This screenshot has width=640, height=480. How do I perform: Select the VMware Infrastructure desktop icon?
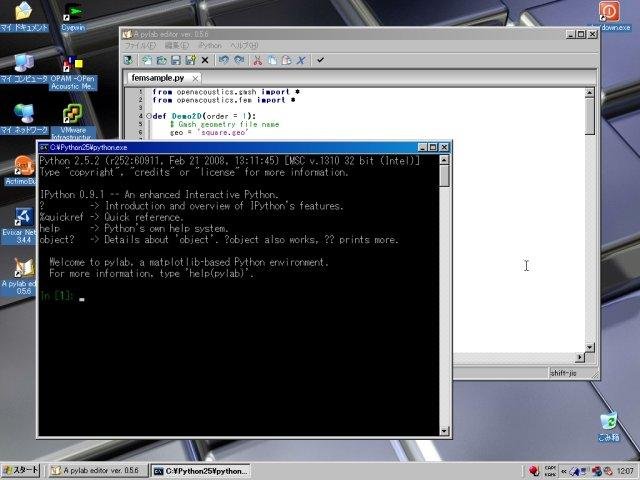click(73, 121)
